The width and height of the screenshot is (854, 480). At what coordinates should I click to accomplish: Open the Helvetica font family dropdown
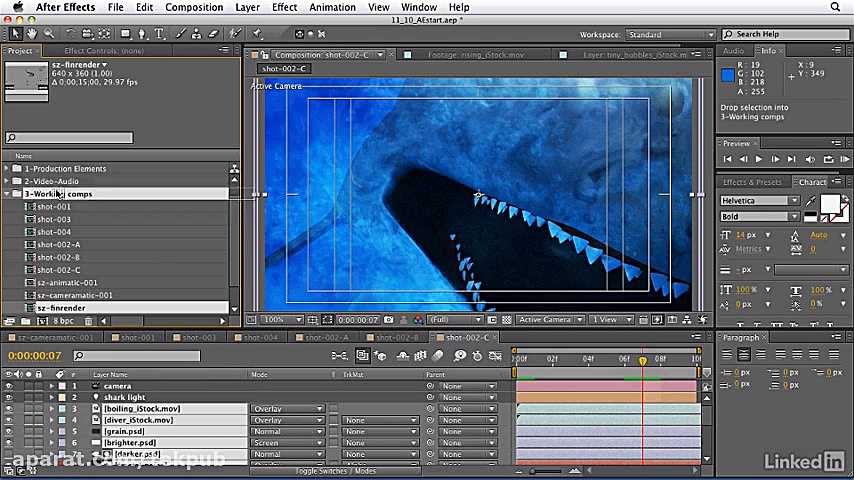pos(760,200)
